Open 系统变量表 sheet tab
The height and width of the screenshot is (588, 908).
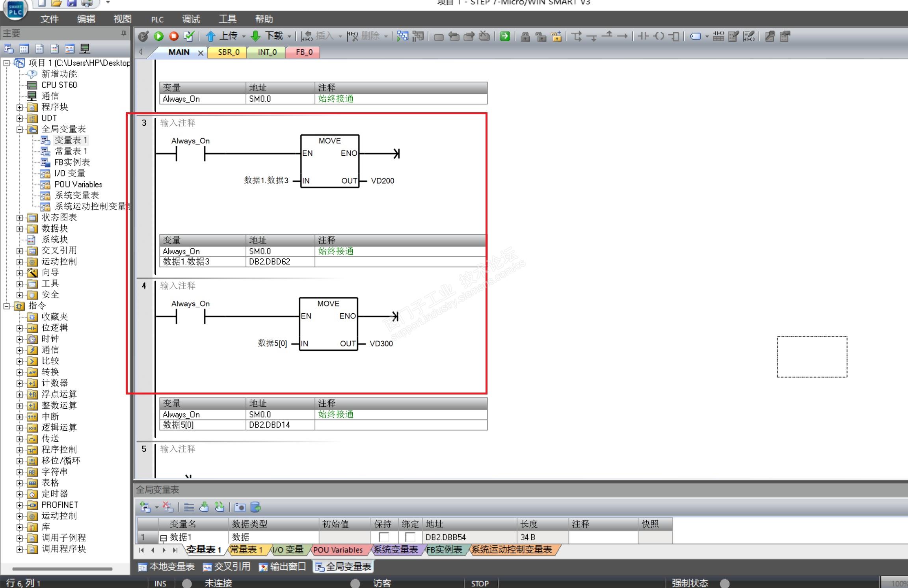tap(395, 550)
